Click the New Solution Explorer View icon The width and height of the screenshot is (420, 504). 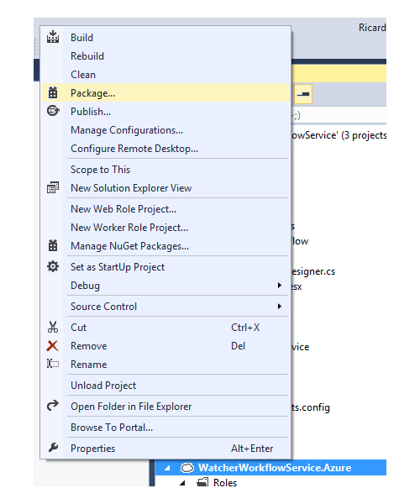(53, 187)
